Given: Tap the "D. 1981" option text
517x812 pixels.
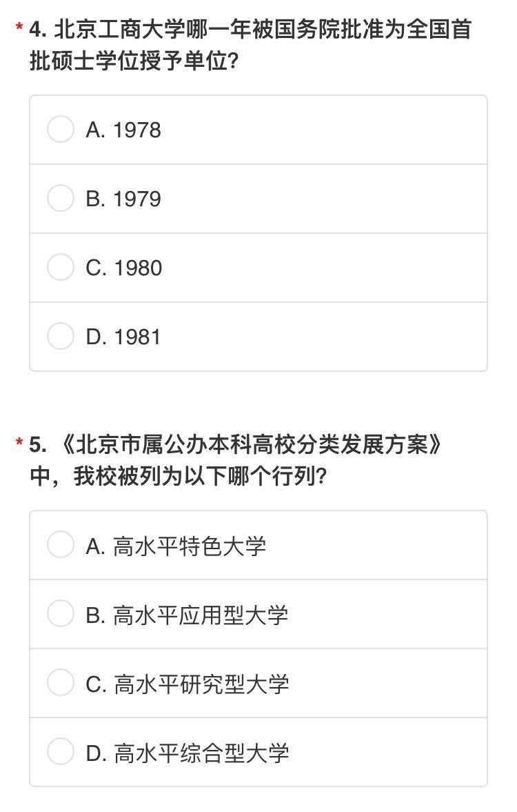Looking at the screenshot, I should 123,337.
